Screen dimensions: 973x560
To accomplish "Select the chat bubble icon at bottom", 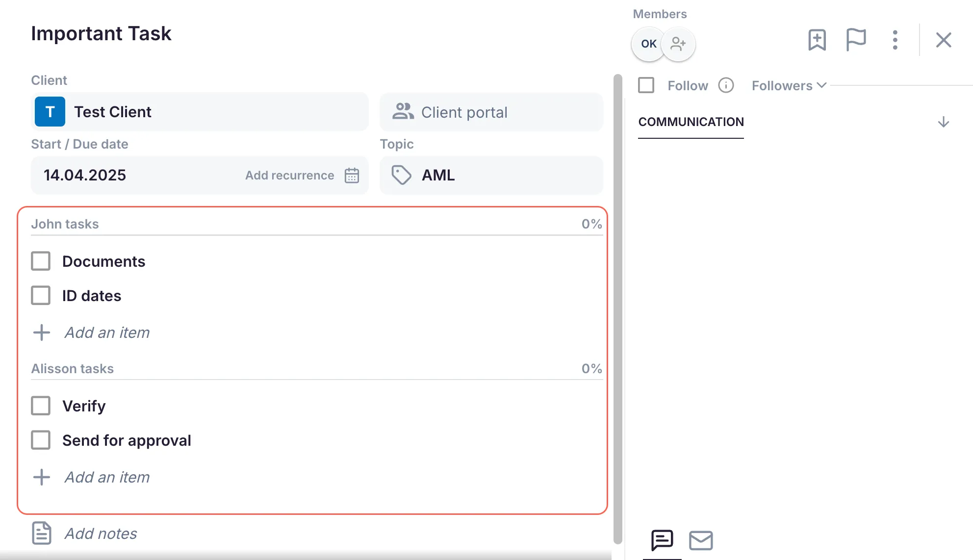I will pos(662,540).
